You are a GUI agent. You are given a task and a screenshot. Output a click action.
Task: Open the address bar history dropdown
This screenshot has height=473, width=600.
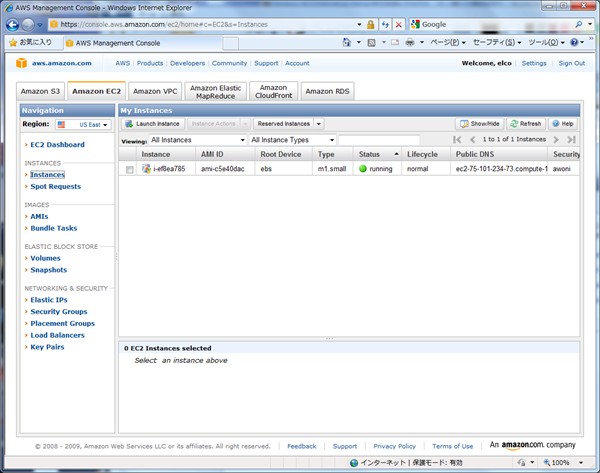[359, 24]
